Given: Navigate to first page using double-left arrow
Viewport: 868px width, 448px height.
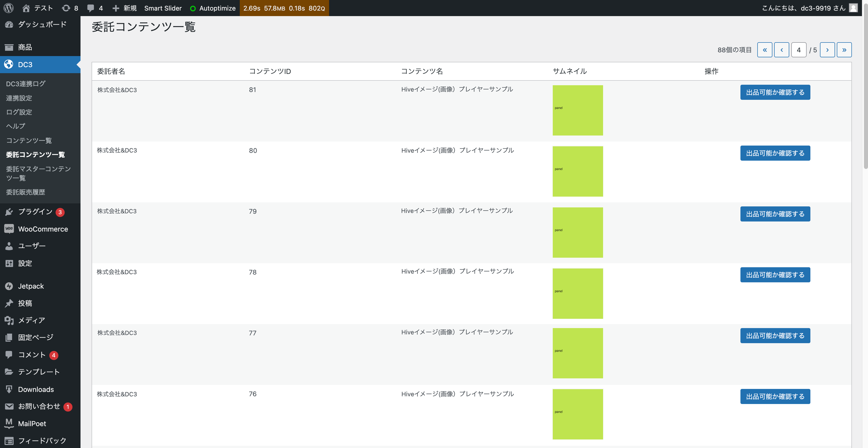Looking at the screenshot, I should pos(765,49).
